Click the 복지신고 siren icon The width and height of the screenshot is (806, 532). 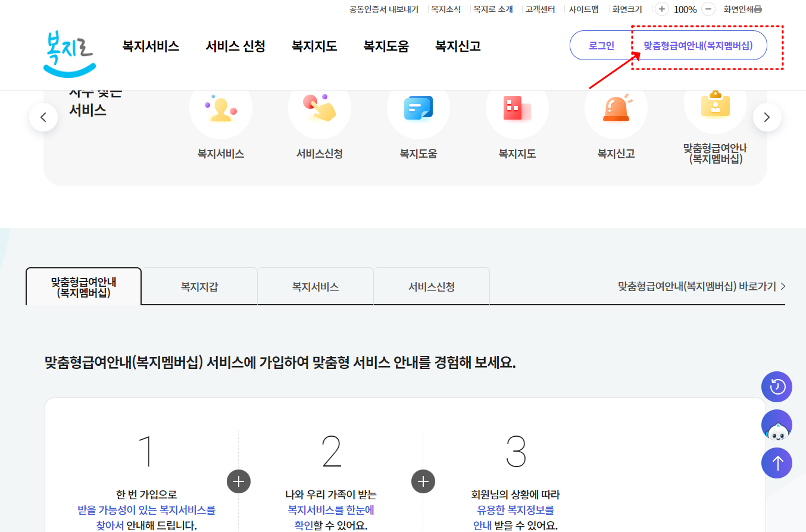pos(616,108)
